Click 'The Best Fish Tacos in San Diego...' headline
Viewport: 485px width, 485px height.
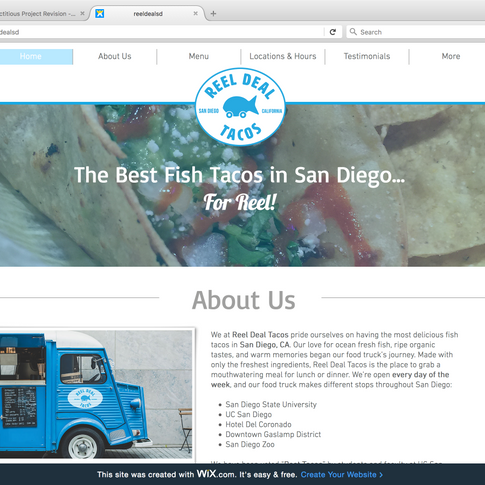[239, 175]
